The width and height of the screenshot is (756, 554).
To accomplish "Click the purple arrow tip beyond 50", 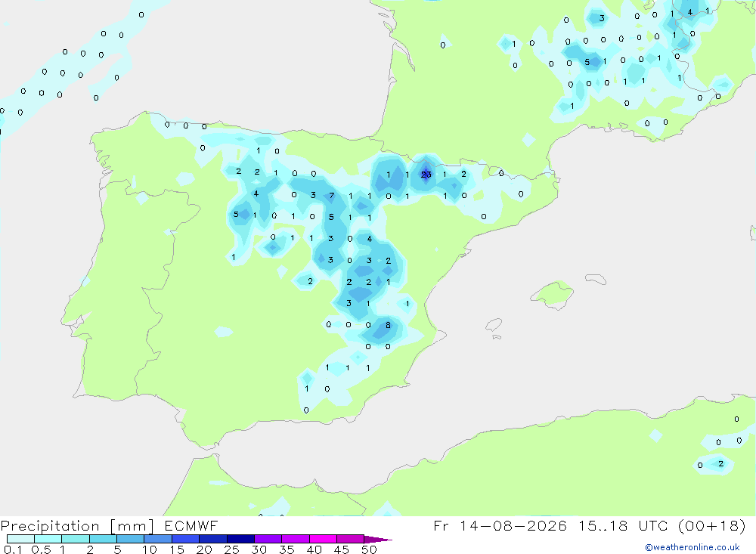I will coord(378,540).
